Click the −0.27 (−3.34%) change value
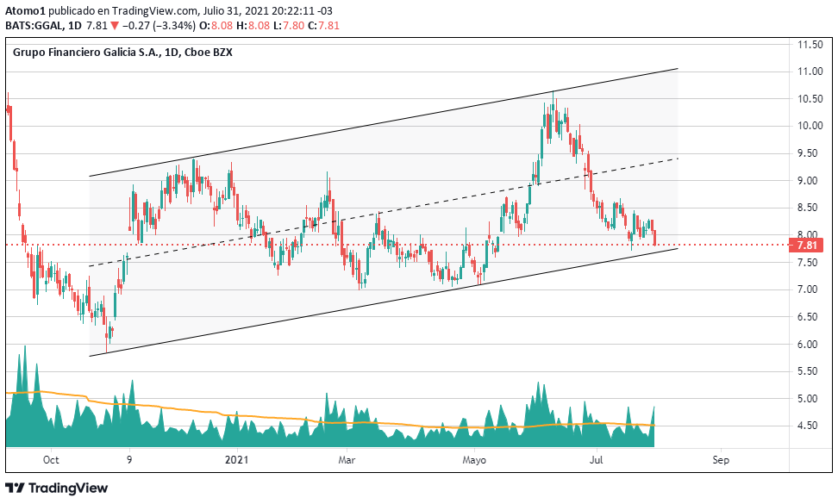The width and height of the screenshot is (838, 504). [x=159, y=26]
